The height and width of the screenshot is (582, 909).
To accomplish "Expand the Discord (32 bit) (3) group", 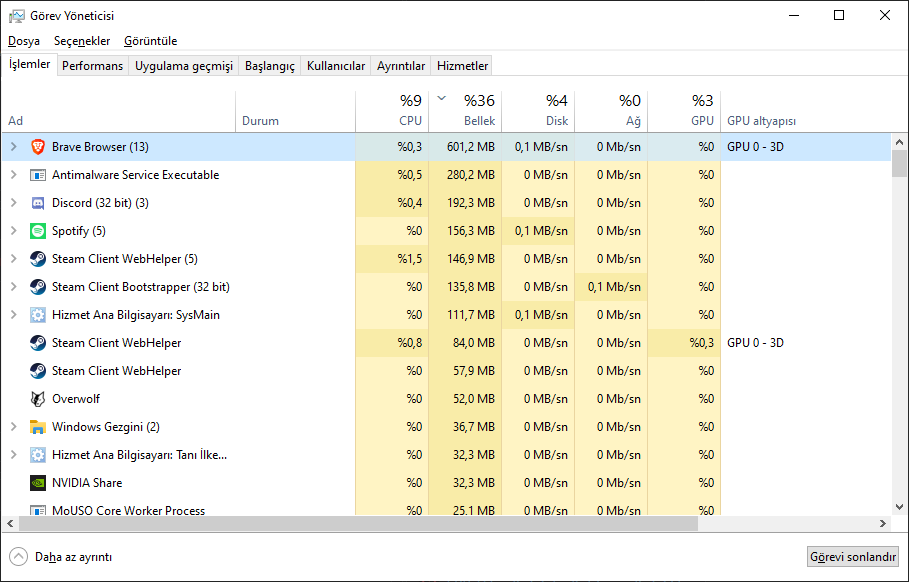I will click(14, 203).
